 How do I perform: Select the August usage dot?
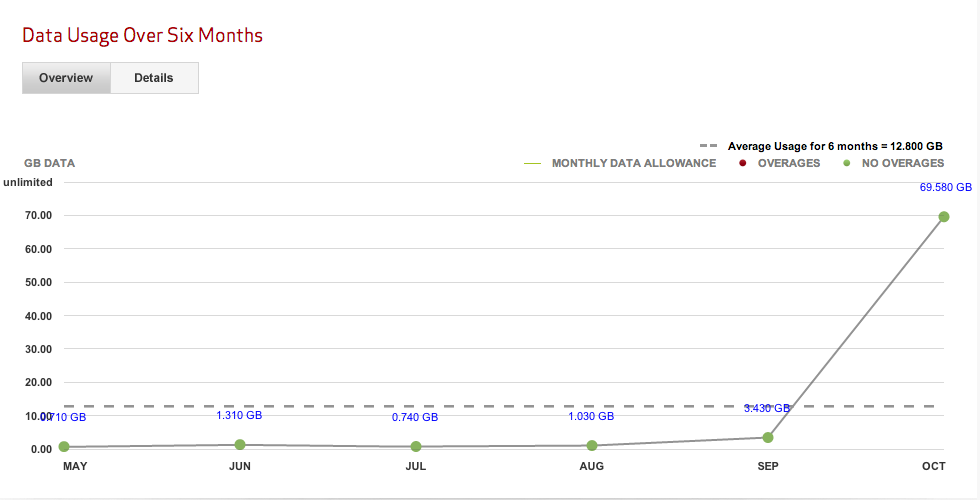592,446
